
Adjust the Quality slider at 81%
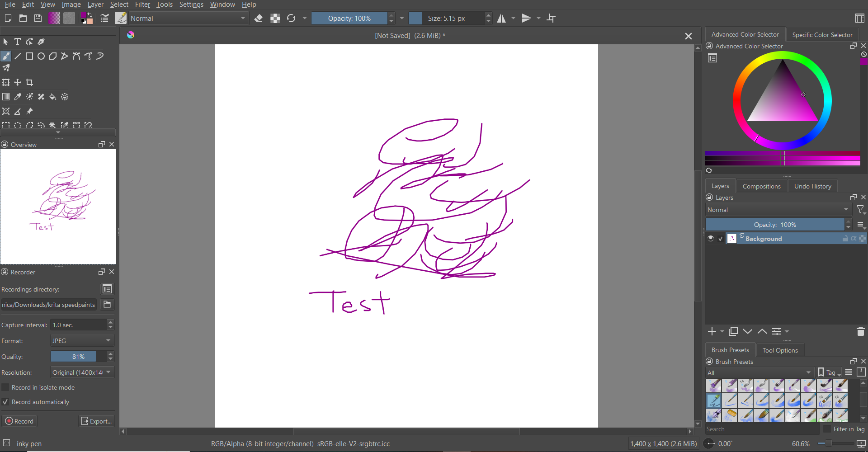pos(78,357)
